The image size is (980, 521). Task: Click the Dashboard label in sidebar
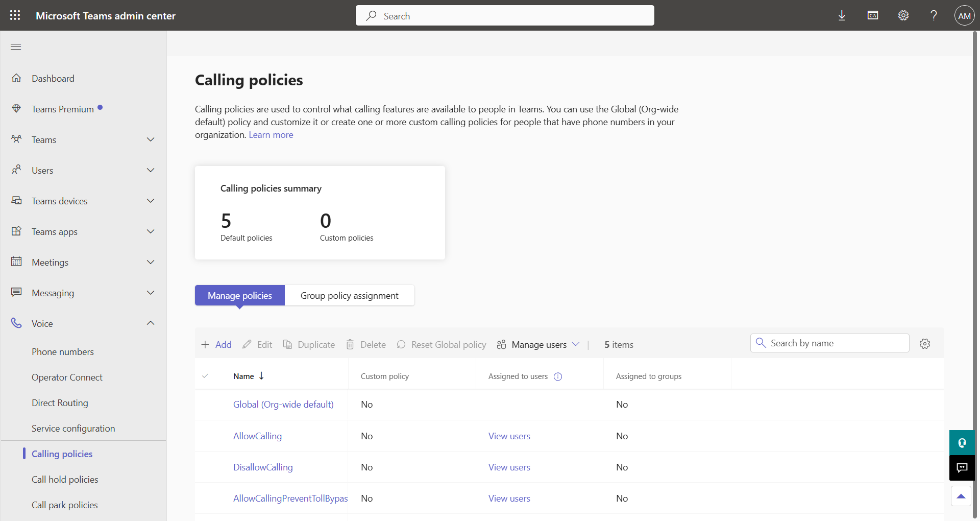(x=53, y=78)
